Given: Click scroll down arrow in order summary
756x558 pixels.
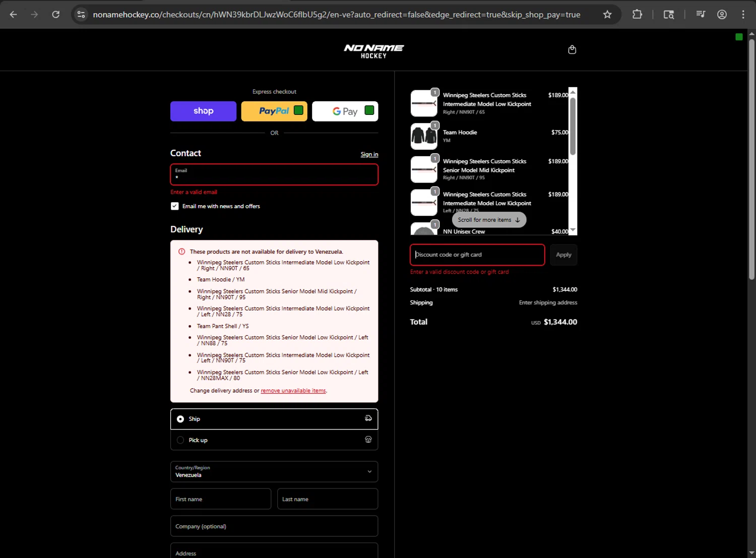Looking at the screenshot, I should tap(573, 230).
